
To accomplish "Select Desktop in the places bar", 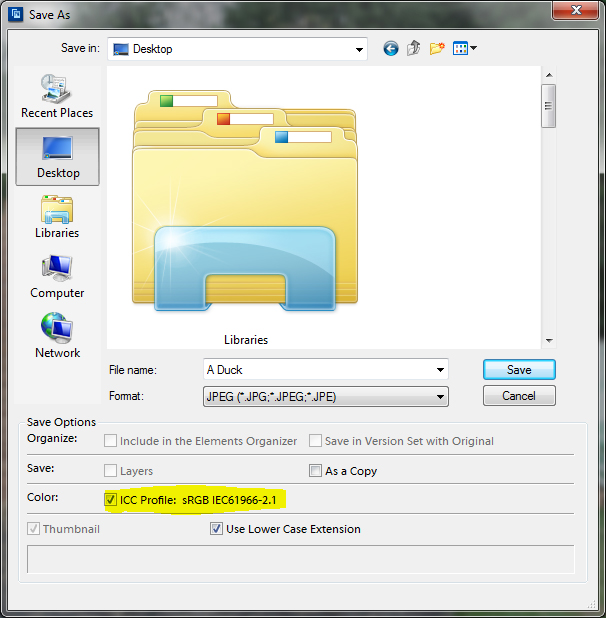I will point(58,156).
